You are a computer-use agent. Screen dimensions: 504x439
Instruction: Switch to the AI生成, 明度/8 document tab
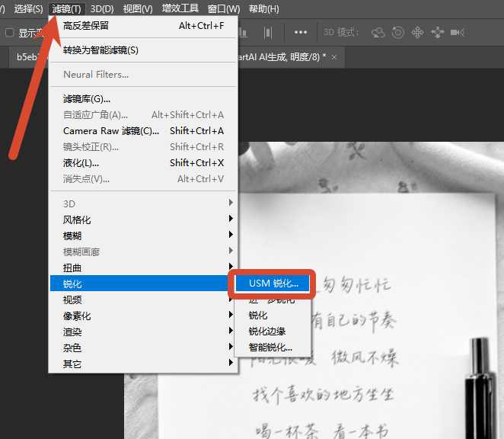point(282,57)
